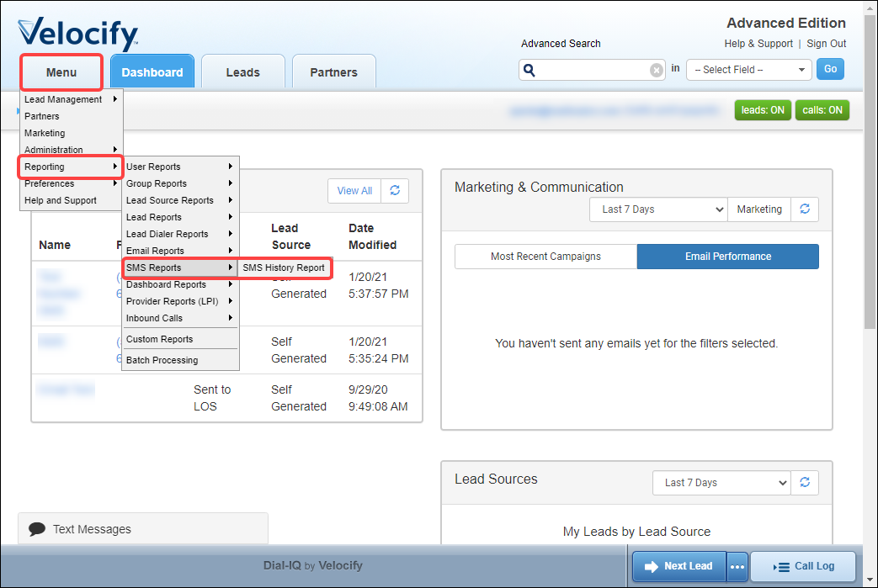Click the Velocify logo

77,34
